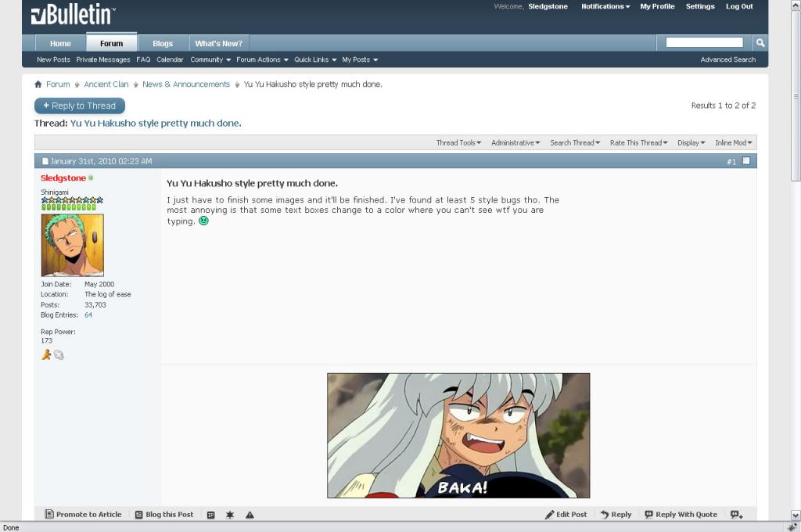The height and width of the screenshot is (532, 801).
Task: Click Blog this Post
Action: 164,515
